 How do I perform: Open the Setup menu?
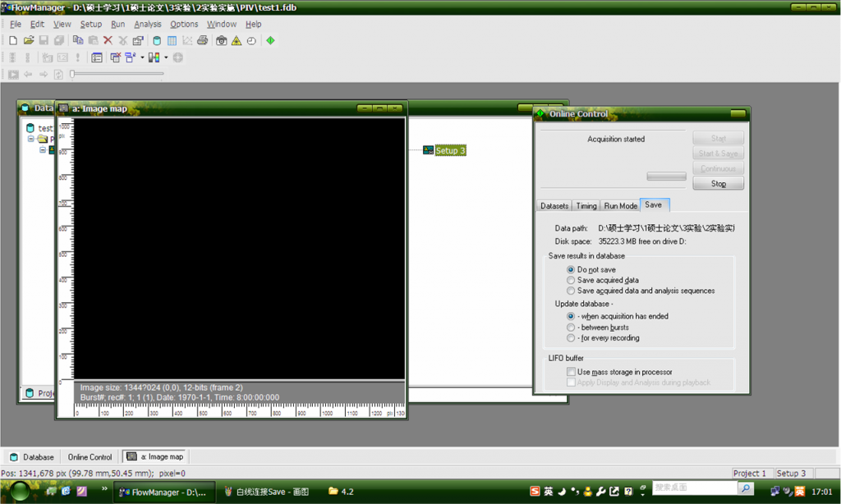90,24
